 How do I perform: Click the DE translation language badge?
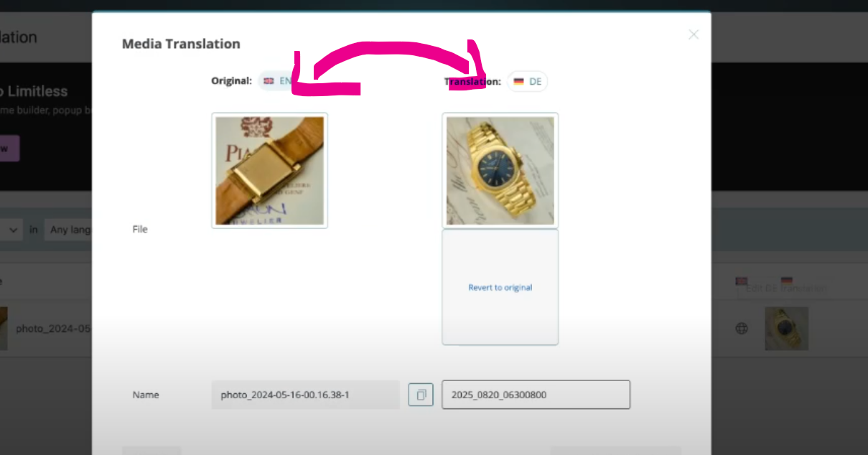pos(528,82)
